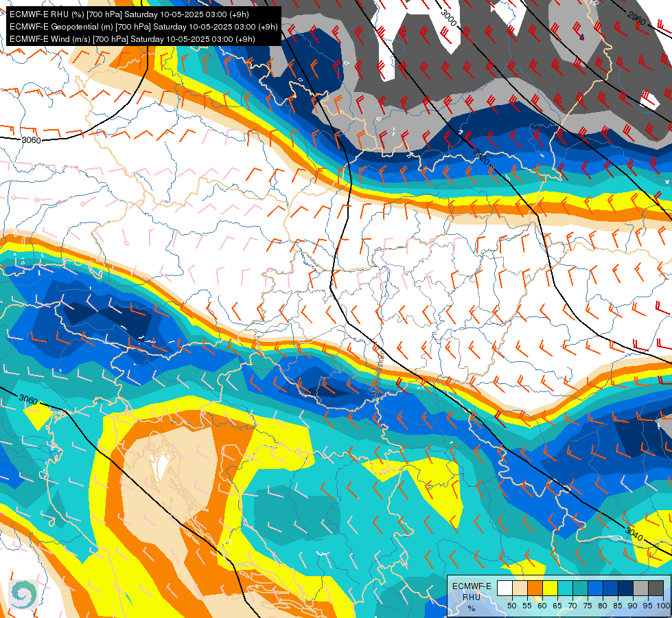Pick the dark gray 95–100% legend swatch
Image resolution: width=672 pixels, height=618 pixels.
(656, 588)
